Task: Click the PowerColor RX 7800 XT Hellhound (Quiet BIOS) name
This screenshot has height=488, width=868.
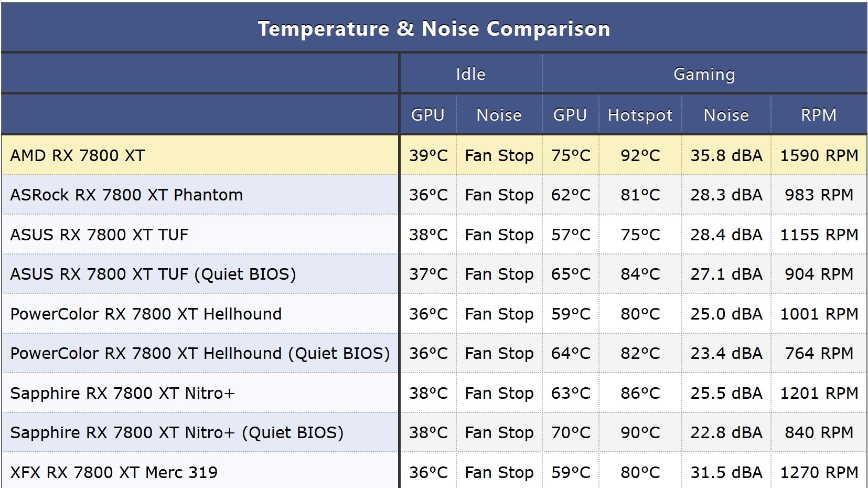Action: 200,353
